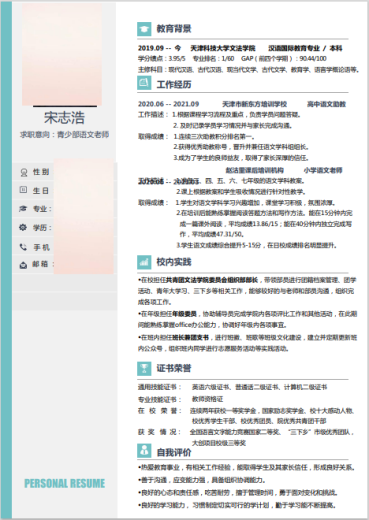
Task: Click the book icon beside 工作经历
Action: coord(144,83)
